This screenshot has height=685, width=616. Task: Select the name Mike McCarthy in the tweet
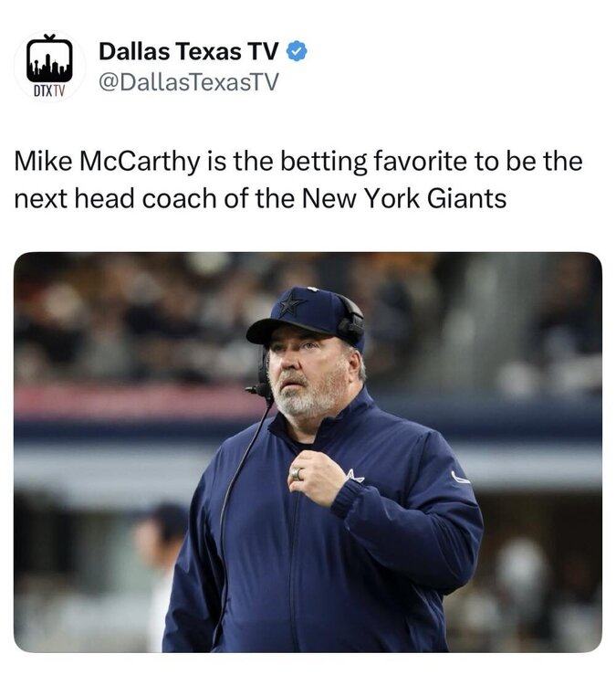coord(107,161)
